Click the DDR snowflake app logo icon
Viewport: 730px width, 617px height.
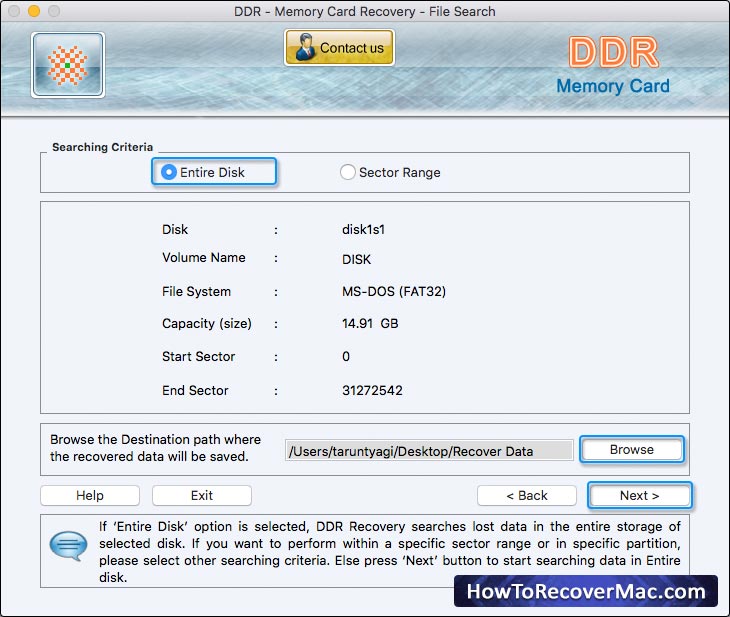(x=68, y=65)
